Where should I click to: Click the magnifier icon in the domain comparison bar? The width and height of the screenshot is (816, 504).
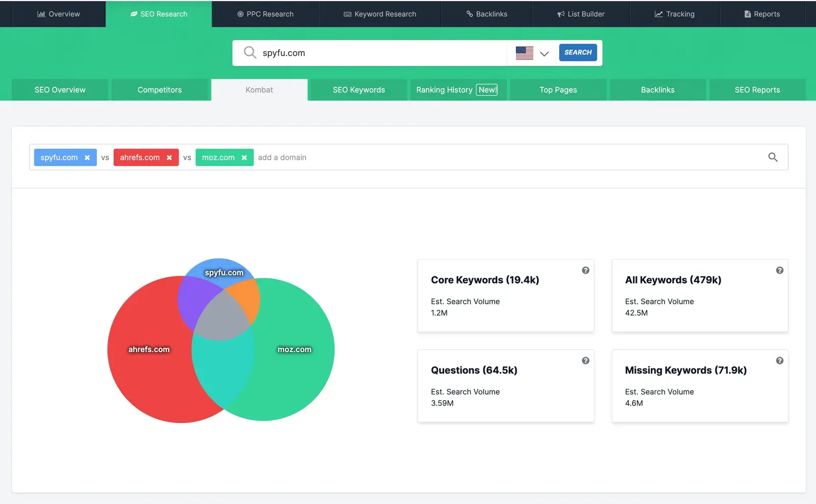click(773, 157)
